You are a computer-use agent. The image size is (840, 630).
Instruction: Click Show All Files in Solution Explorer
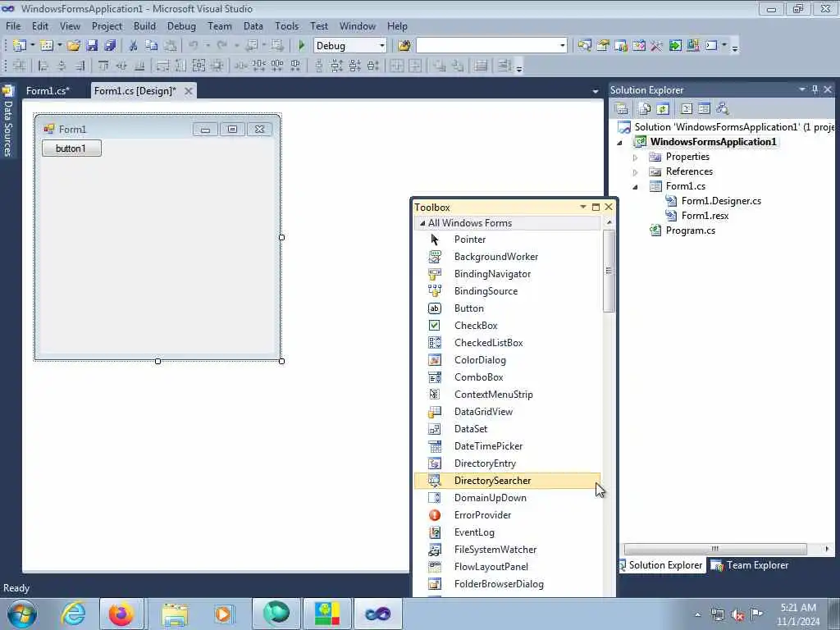(x=645, y=109)
